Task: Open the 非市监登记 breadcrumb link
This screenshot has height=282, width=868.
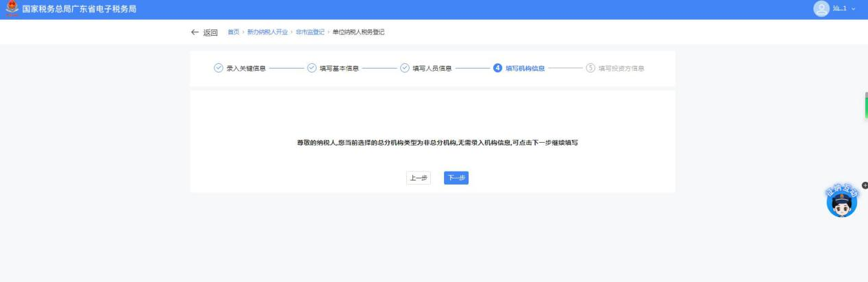Action: [310, 33]
